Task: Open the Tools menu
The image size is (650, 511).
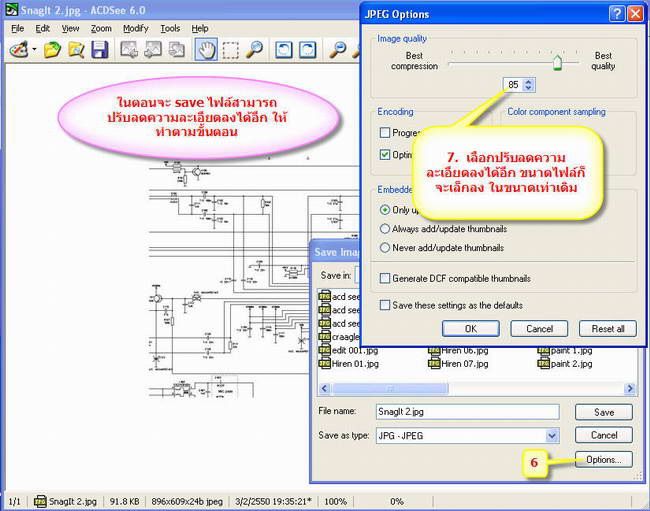Action: 170,28
